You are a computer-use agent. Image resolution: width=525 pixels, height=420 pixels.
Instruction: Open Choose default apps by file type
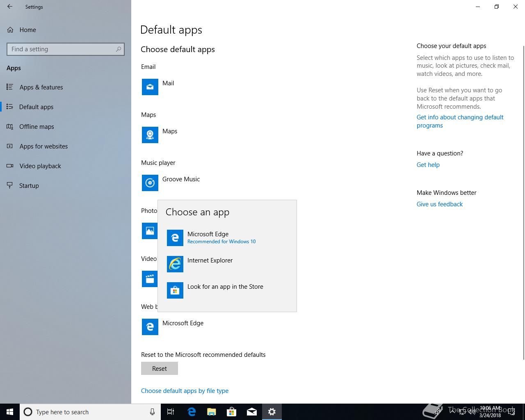[185, 391]
